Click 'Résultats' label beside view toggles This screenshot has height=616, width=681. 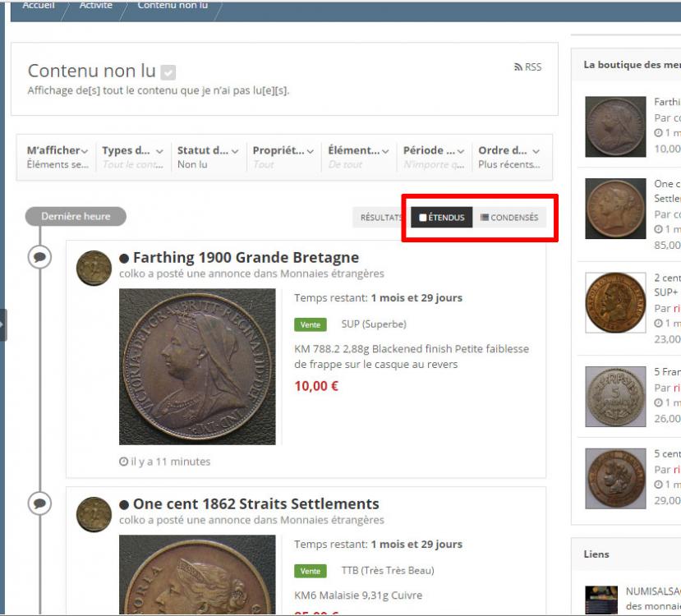pos(381,218)
